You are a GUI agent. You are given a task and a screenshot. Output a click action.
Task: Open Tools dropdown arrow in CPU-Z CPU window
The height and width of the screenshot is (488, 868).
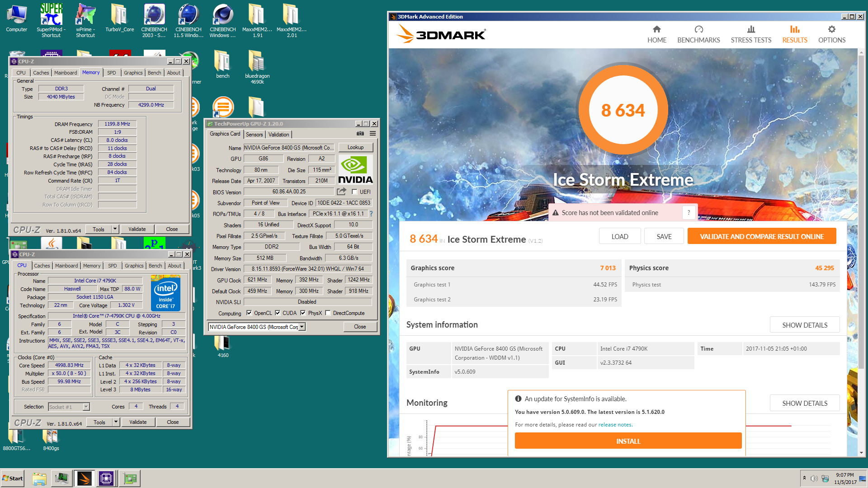coord(116,422)
